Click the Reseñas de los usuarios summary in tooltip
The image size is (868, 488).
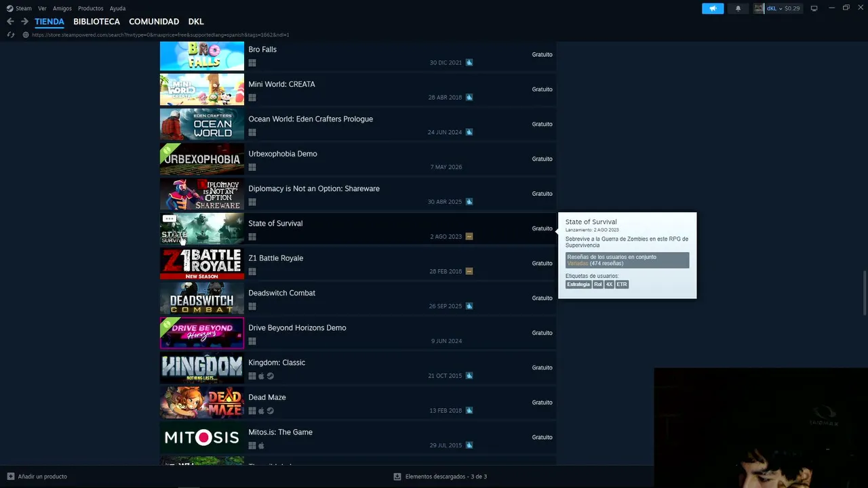pyautogui.click(x=627, y=260)
